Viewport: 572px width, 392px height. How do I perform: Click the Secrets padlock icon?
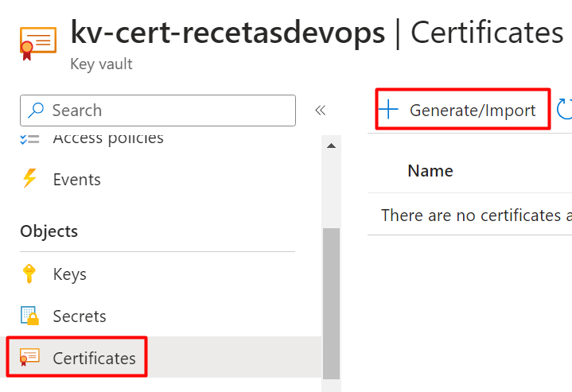(29, 316)
